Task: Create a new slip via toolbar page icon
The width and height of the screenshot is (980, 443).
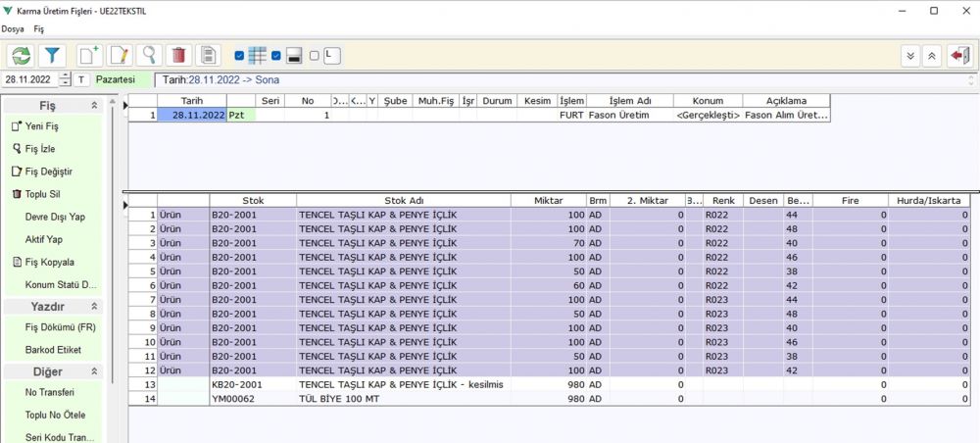Action: pyautogui.click(x=89, y=56)
